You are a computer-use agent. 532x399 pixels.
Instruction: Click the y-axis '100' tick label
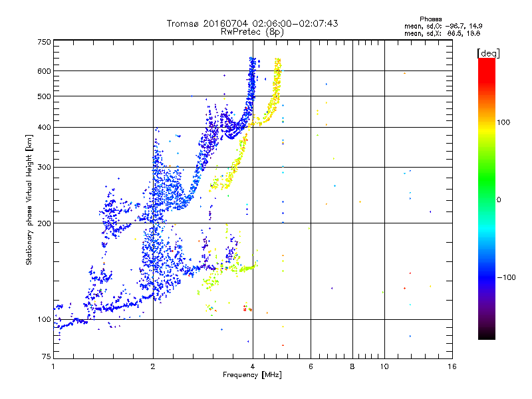pyautogui.click(x=45, y=320)
